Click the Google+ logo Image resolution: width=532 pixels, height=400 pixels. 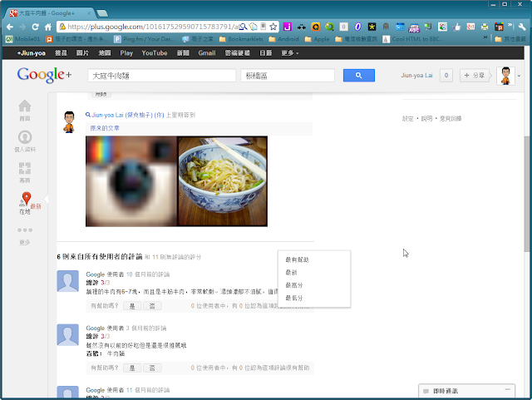[44, 75]
